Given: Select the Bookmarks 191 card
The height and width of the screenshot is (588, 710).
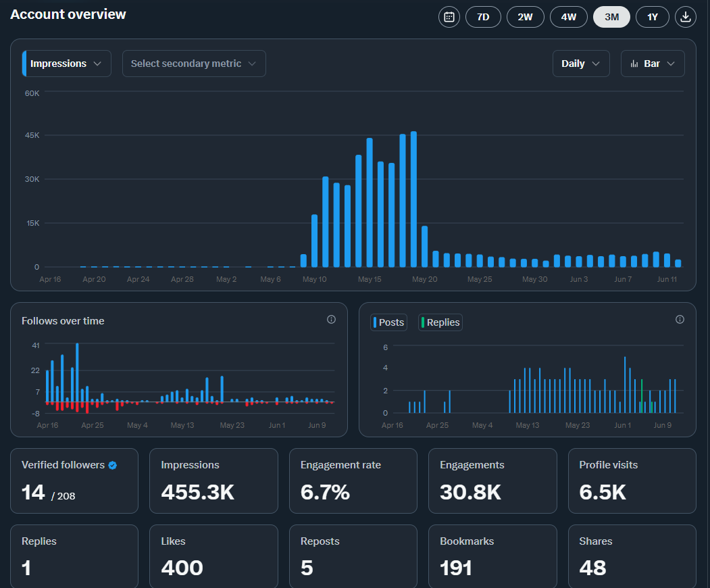Looking at the screenshot, I should point(492,556).
